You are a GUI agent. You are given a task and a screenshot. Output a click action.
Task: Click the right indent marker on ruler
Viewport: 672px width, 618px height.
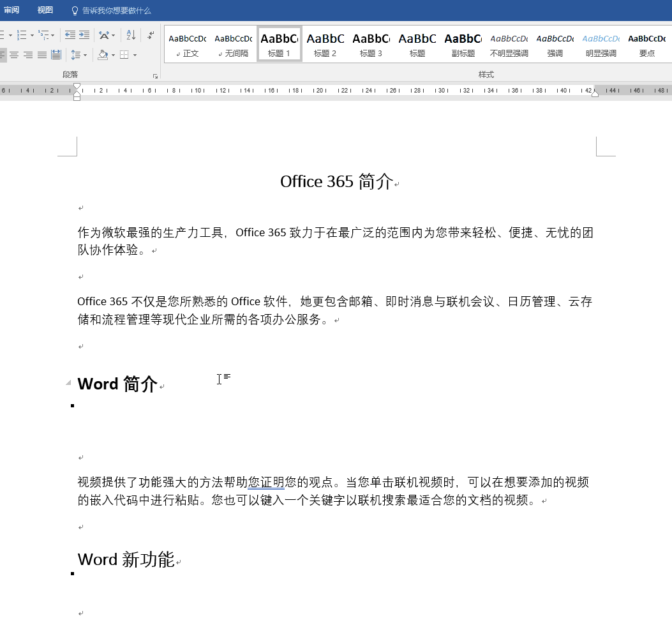click(x=595, y=93)
